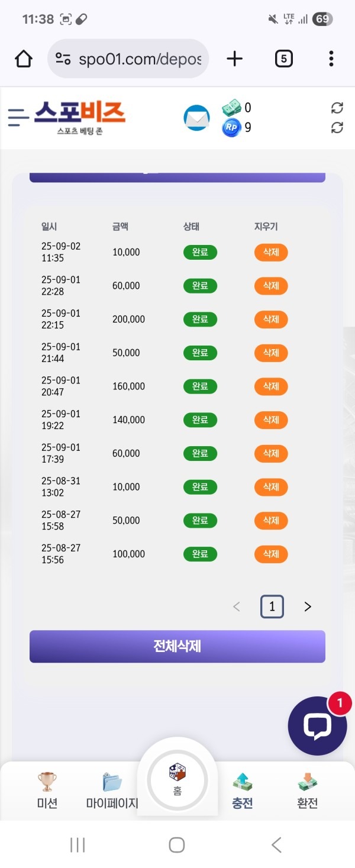
Task: Delete the 200,000 deposit record via 삭제
Action: [x=270, y=319]
